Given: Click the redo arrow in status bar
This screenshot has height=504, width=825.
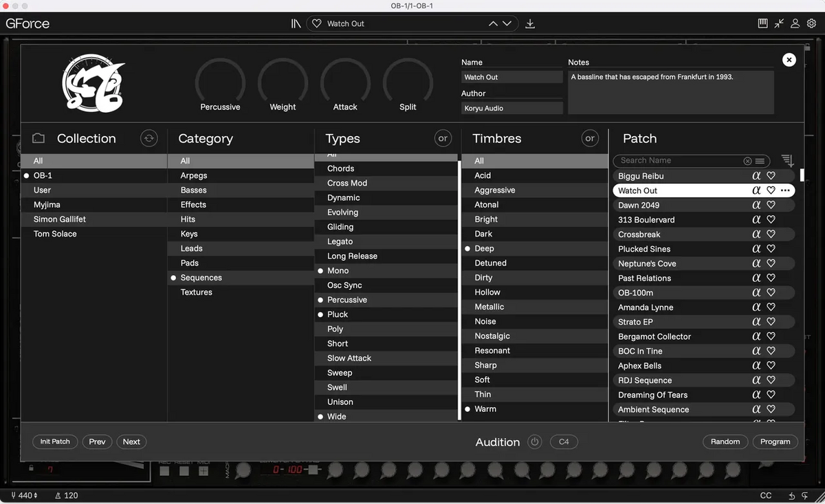Looking at the screenshot, I should [805, 496].
